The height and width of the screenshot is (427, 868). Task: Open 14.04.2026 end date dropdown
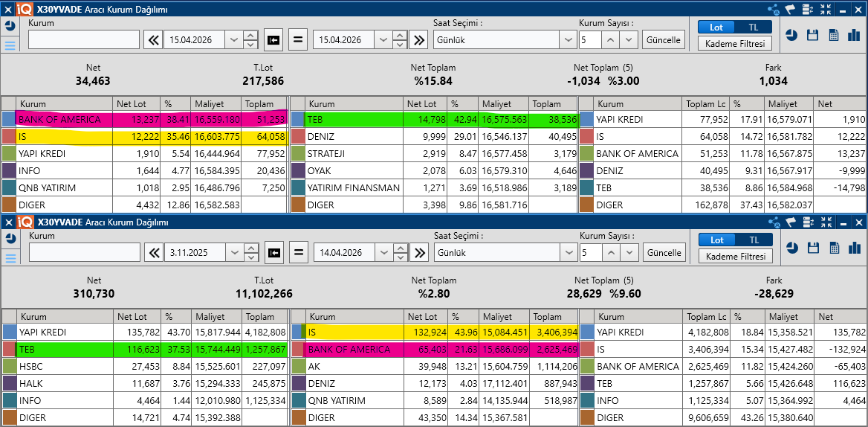[x=383, y=252]
